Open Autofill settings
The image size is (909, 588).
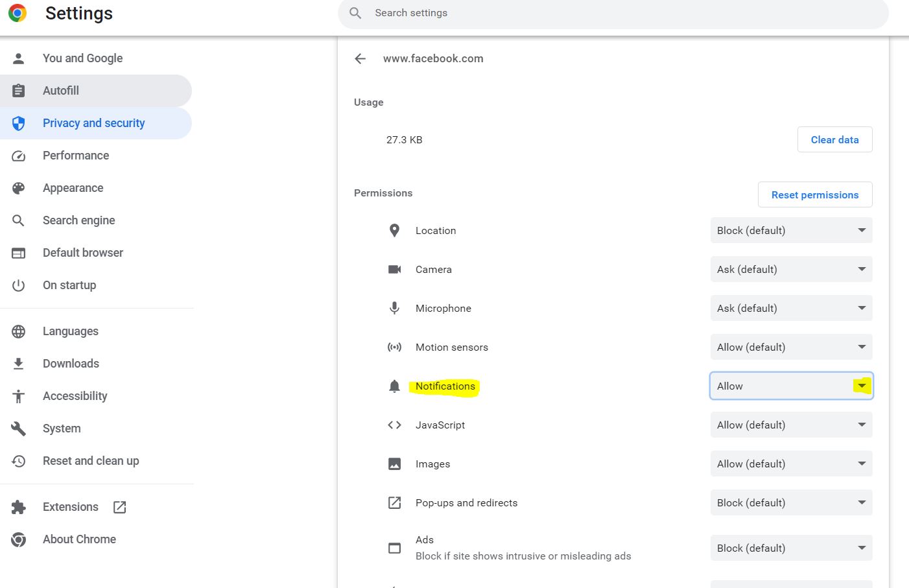coord(96,91)
